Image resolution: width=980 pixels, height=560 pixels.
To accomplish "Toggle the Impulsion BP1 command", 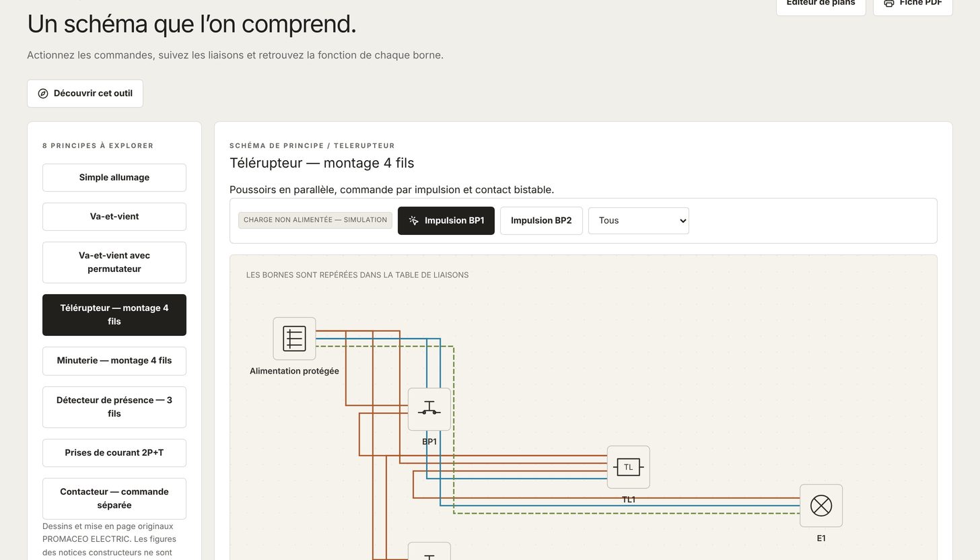I will click(446, 221).
